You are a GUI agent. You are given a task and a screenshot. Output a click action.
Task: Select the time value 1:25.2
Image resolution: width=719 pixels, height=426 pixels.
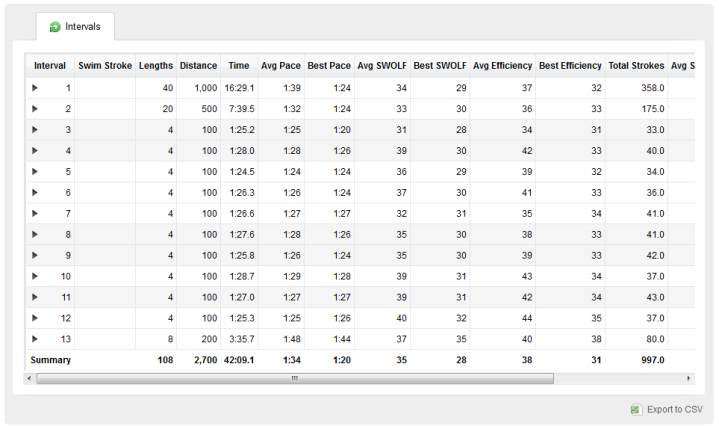[x=242, y=130]
